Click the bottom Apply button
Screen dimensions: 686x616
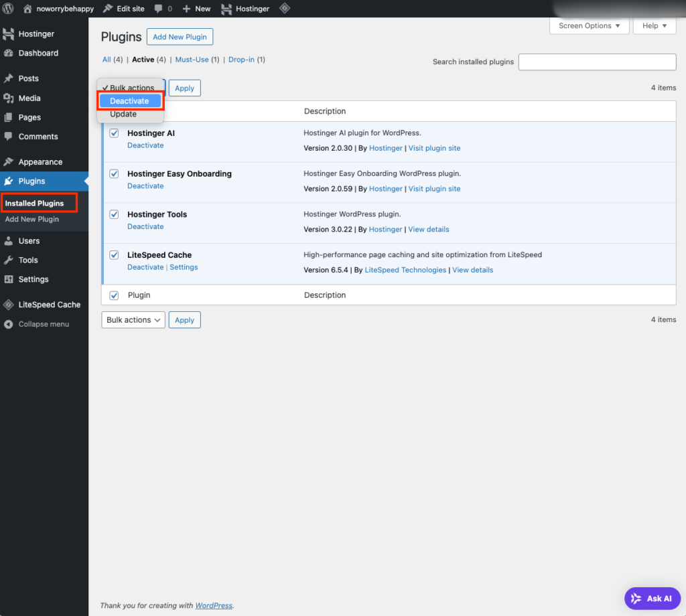[185, 320]
